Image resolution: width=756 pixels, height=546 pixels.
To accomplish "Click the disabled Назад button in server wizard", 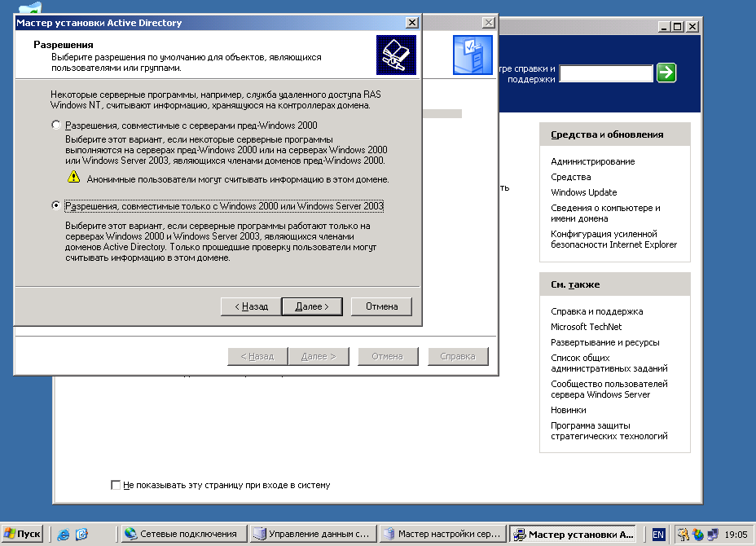I will coord(257,356).
